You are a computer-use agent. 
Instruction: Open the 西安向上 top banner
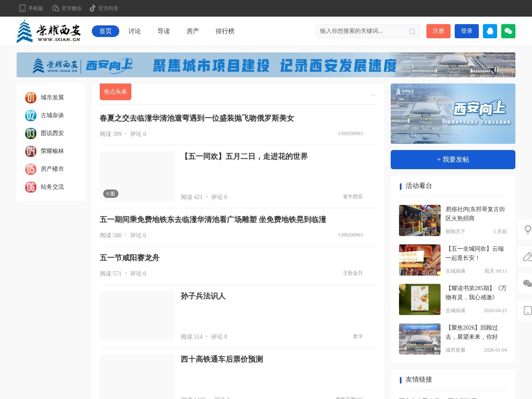point(266,65)
